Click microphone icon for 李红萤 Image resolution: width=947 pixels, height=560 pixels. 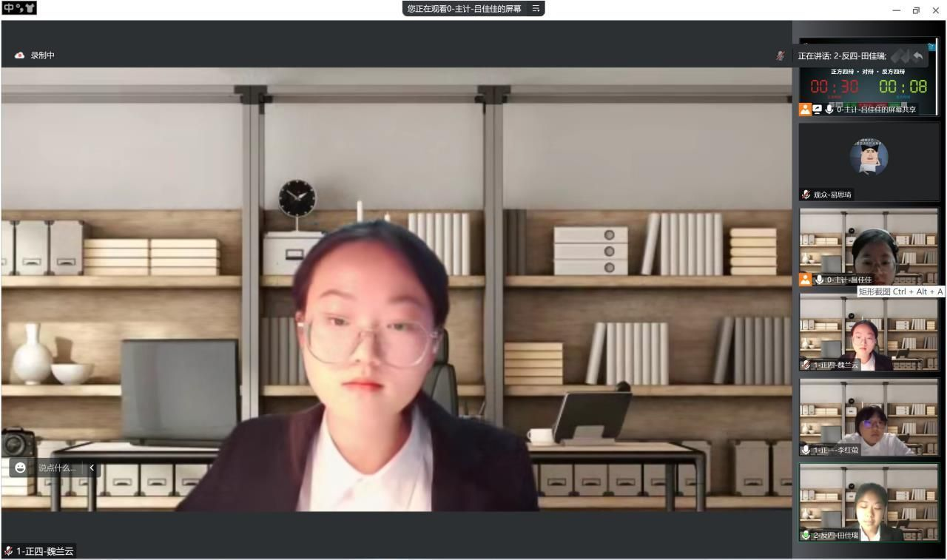pyautogui.click(x=806, y=450)
